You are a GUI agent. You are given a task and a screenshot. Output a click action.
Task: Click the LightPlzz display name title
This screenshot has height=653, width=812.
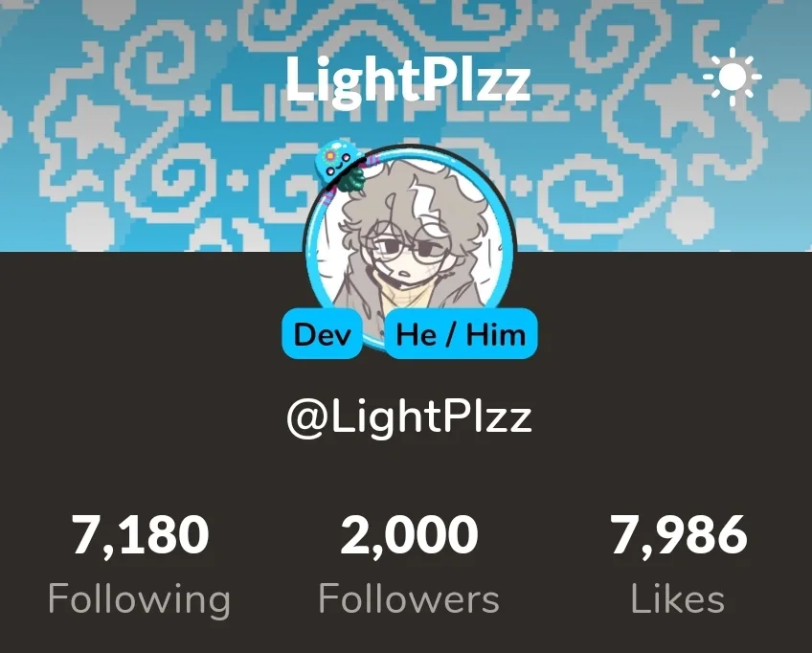[x=408, y=79]
